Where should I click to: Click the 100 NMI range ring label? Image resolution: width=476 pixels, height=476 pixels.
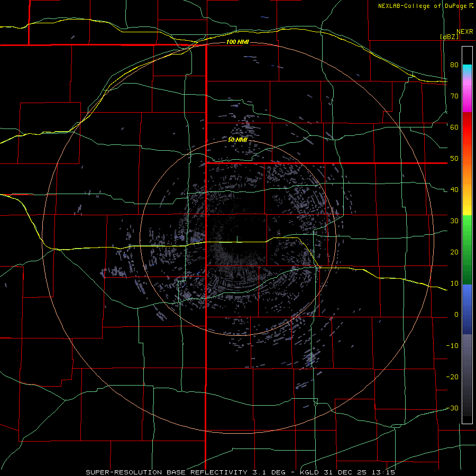click(x=237, y=42)
